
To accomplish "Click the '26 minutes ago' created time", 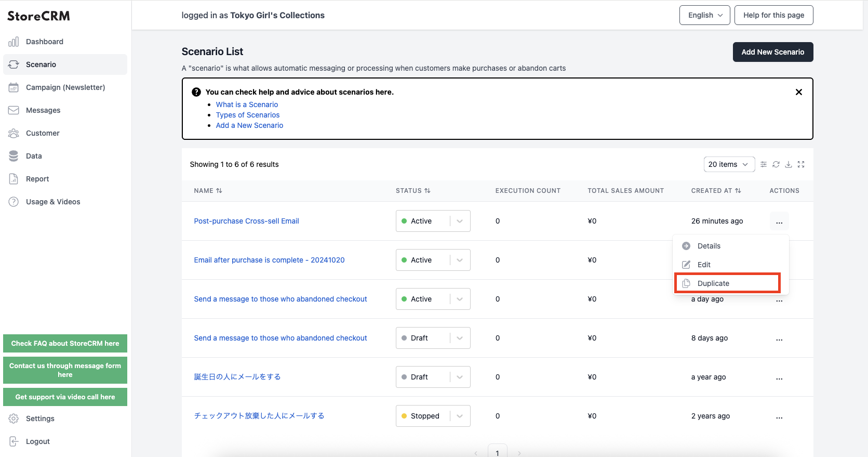I will point(717,221).
